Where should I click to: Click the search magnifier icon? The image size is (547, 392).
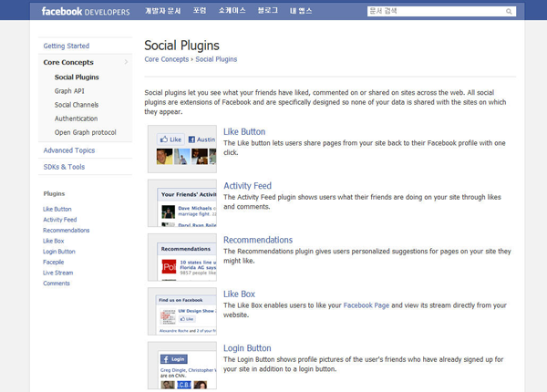509,12
